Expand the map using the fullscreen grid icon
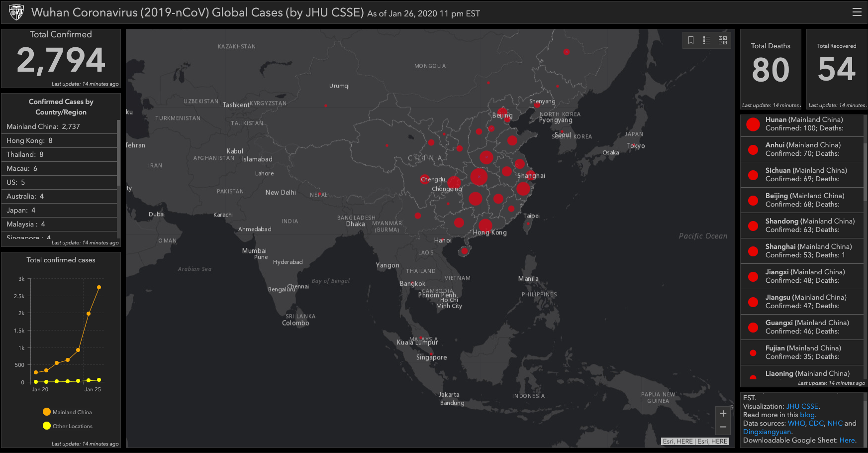The image size is (868, 453). [723, 40]
